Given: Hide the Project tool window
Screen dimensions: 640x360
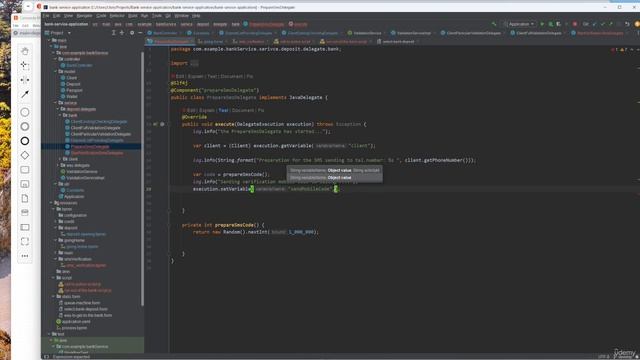Looking at the screenshot, I should point(140,33).
